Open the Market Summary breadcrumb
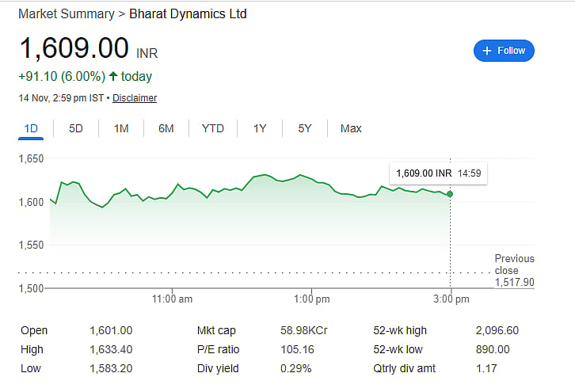The height and width of the screenshot is (392, 575). (x=67, y=14)
